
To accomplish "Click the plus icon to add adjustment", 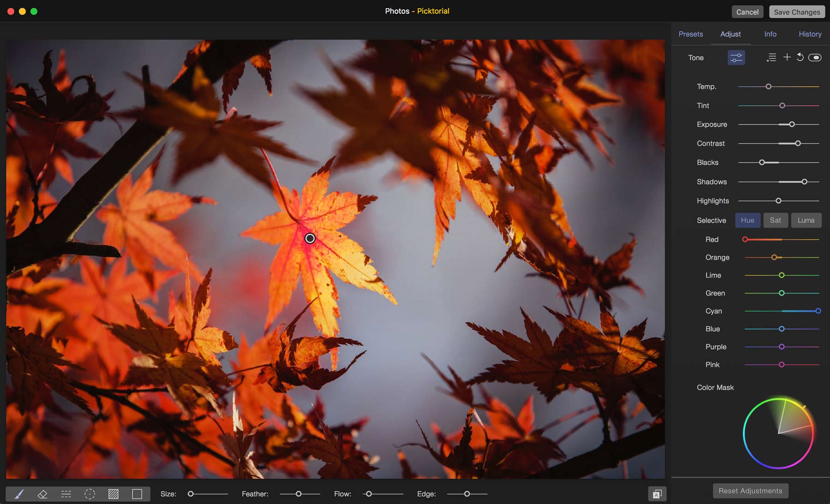I will 787,57.
